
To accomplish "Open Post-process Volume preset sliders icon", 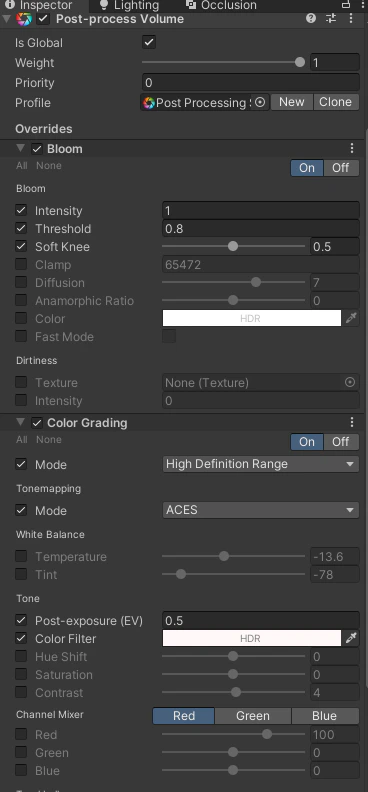I will (x=331, y=19).
